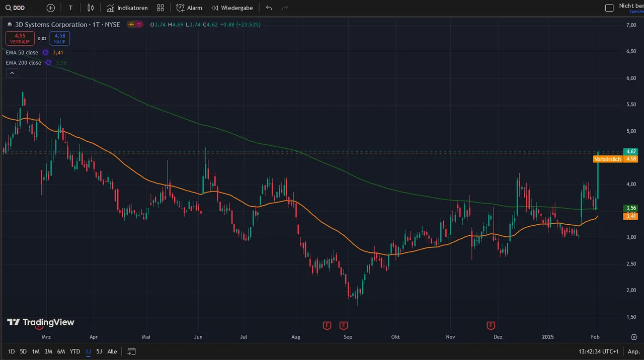Set range to 6M

tap(61, 351)
